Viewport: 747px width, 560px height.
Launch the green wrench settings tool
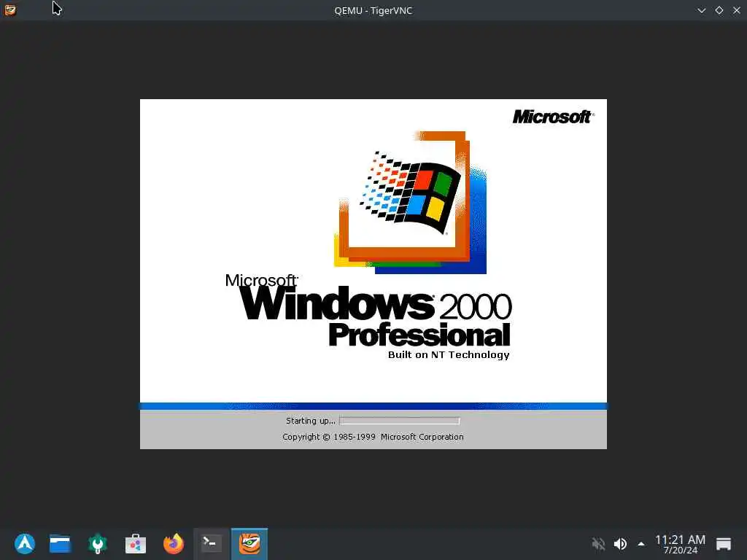tap(98, 544)
